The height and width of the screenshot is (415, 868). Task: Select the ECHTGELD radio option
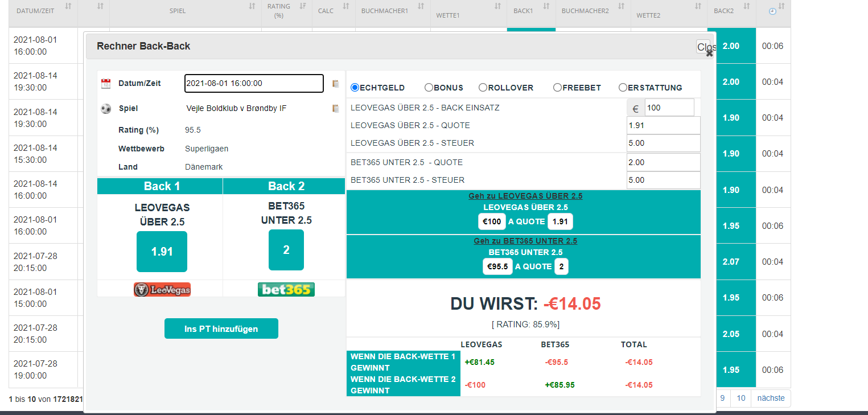[x=355, y=88]
